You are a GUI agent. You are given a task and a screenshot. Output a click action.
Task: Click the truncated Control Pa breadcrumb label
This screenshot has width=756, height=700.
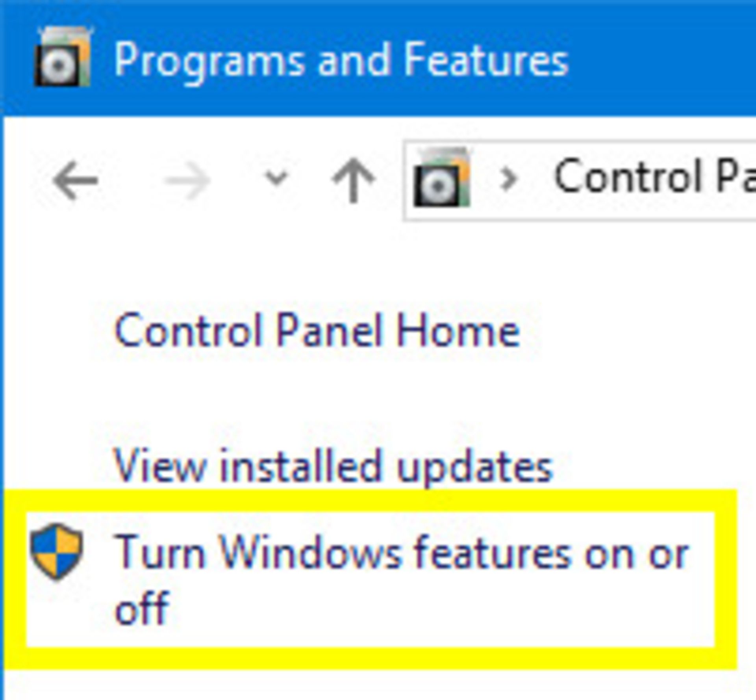pos(650,179)
